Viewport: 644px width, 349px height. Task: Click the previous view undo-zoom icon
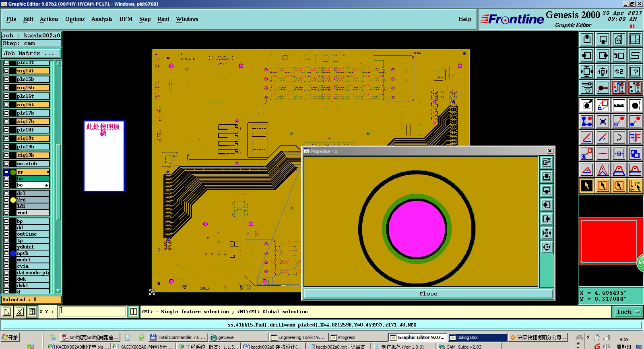619,55
